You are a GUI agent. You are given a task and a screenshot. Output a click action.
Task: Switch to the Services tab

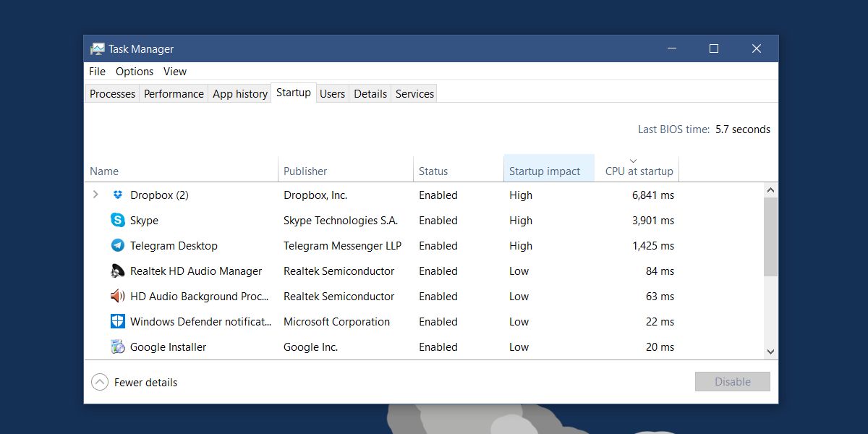414,94
